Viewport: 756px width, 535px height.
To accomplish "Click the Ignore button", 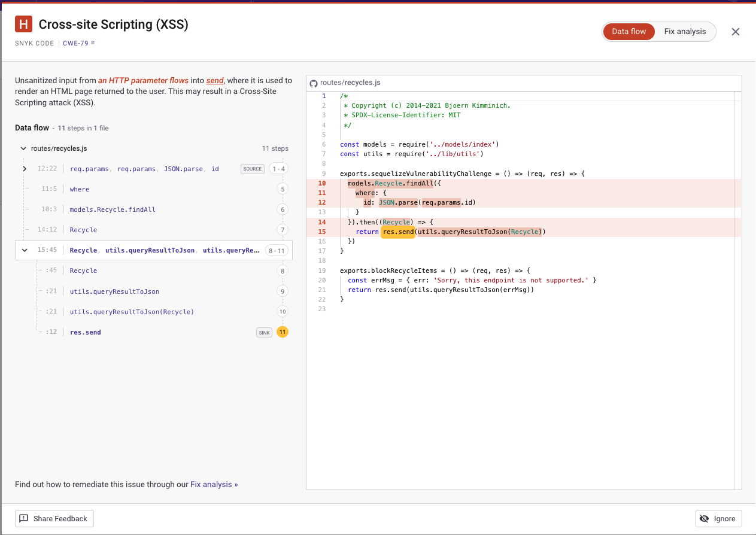I will (x=719, y=518).
